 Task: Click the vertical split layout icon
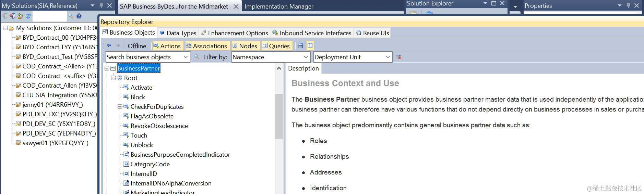tap(310, 46)
